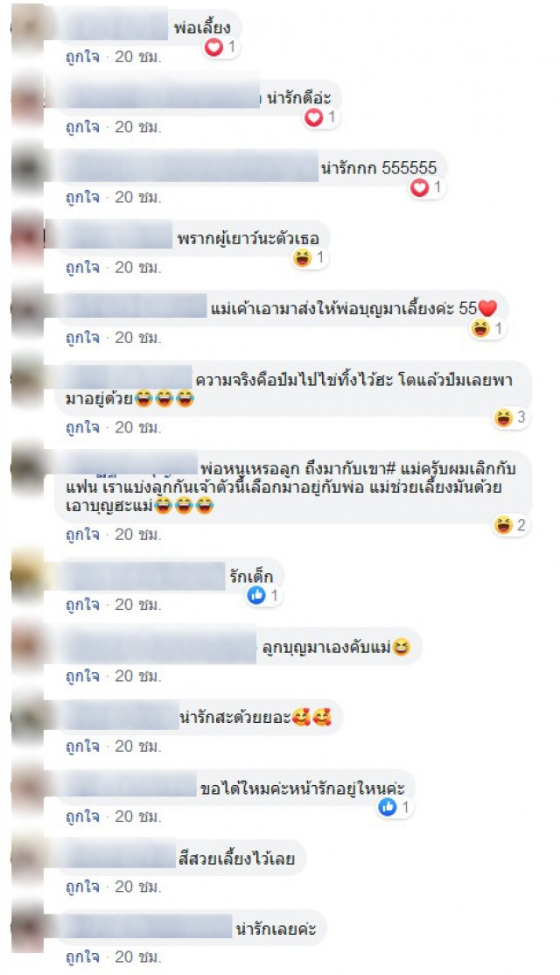Viewport: 560px width, 975px height.
Task: Click heart reaction on the พ่อเลี้ยง comment
Action: point(213,47)
